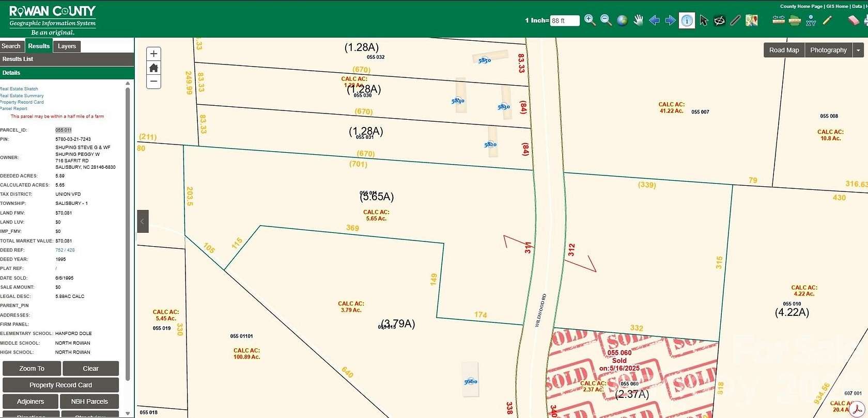This screenshot has height=418, width=868.
Task: Click the map scale input field
Action: click(x=564, y=21)
